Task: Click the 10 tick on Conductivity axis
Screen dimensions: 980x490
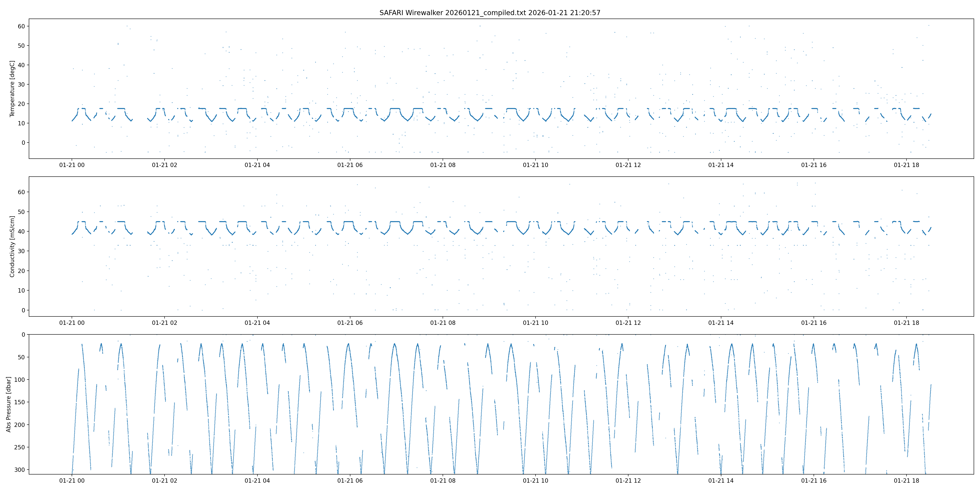Action: coord(21,290)
